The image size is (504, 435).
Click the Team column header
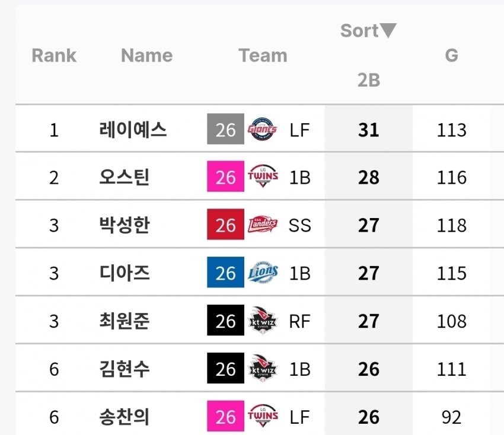[x=263, y=55]
